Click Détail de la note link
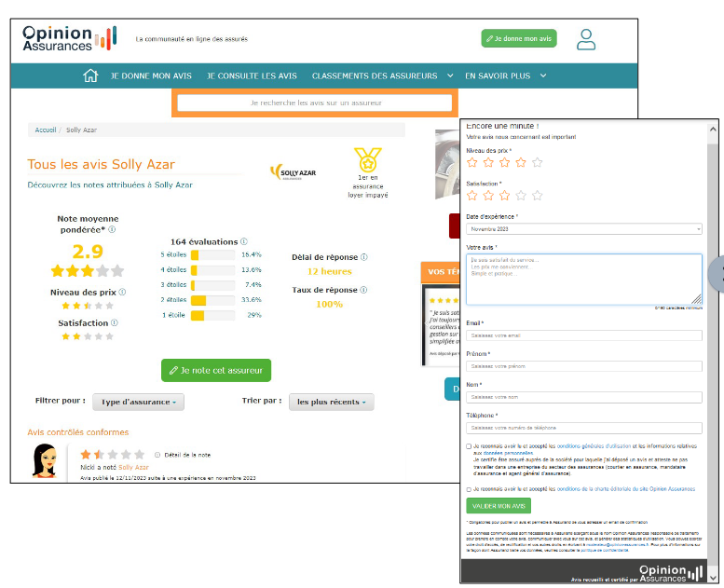 [x=187, y=455]
